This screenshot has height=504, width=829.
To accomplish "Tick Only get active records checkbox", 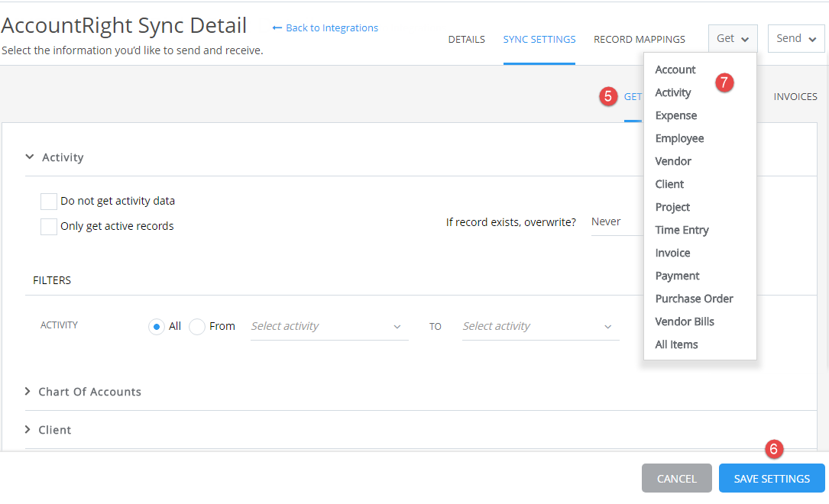I will point(49,227).
